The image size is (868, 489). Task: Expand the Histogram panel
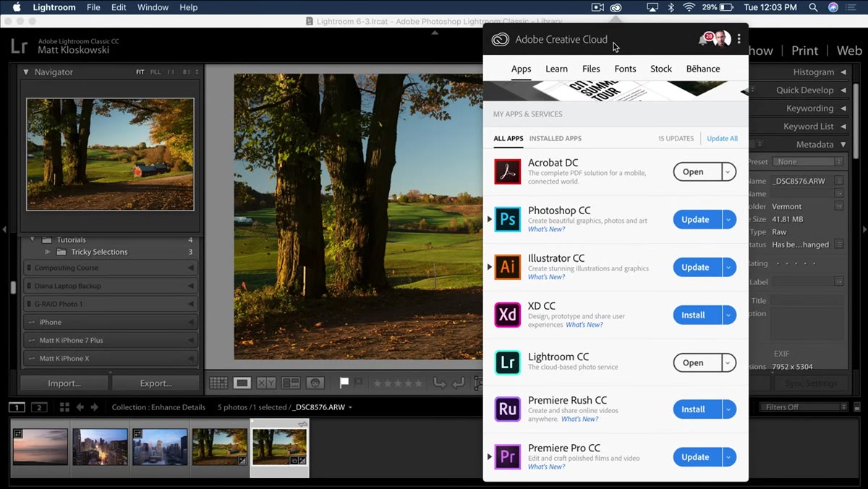(x=843, y=72)
